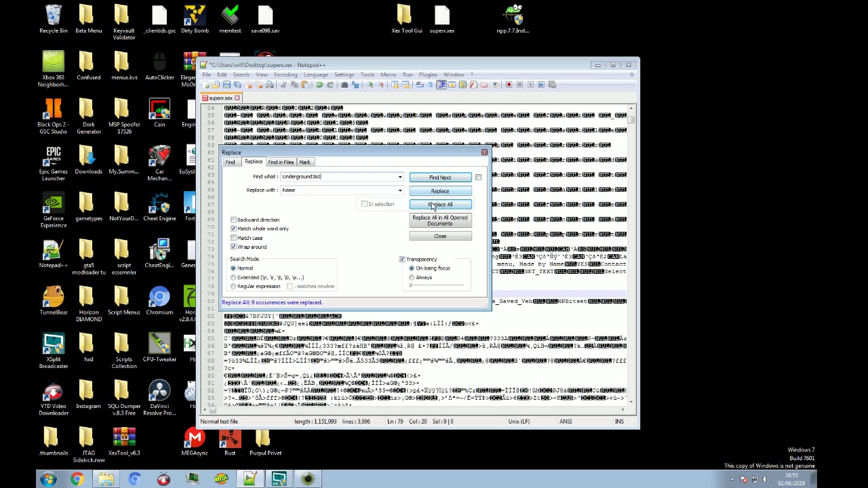Viewport: 868px width, 488px height.
Task: Switch to the Find in Files tab
Action: 281,162
